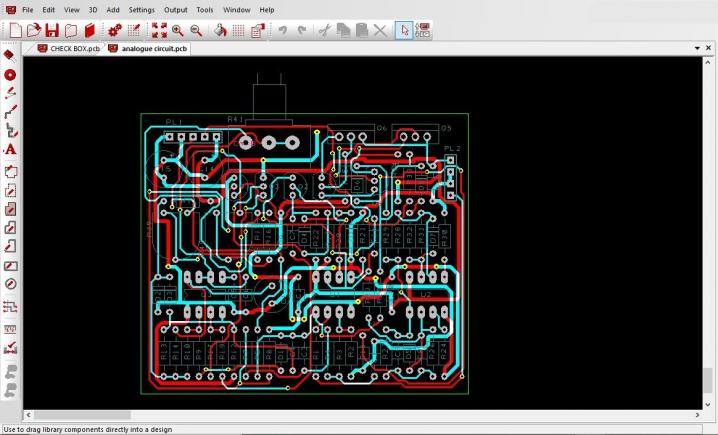Toggle the Select mode arrow tool
This screenshot has width=718, height=435.
(x=404, y=30)
